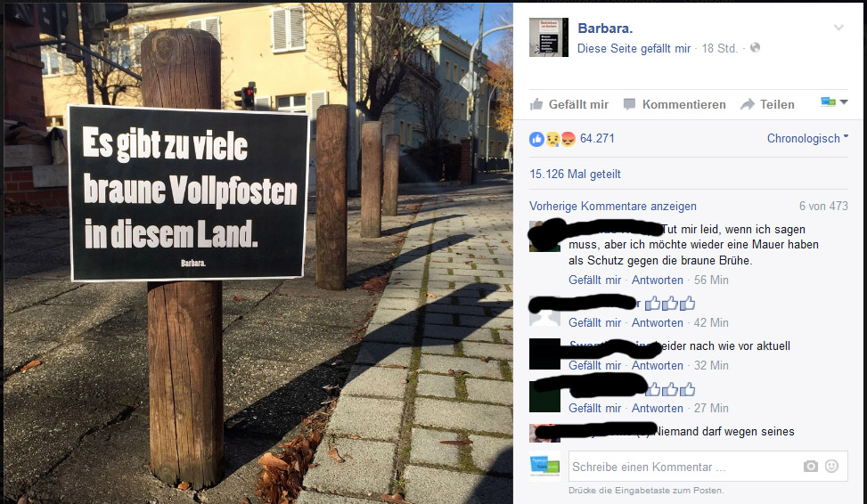Image resolution: width=867 pixels, height=504 pixels.
Task: Show Vorherige Kommentare anzeigen
Action: 613,206
